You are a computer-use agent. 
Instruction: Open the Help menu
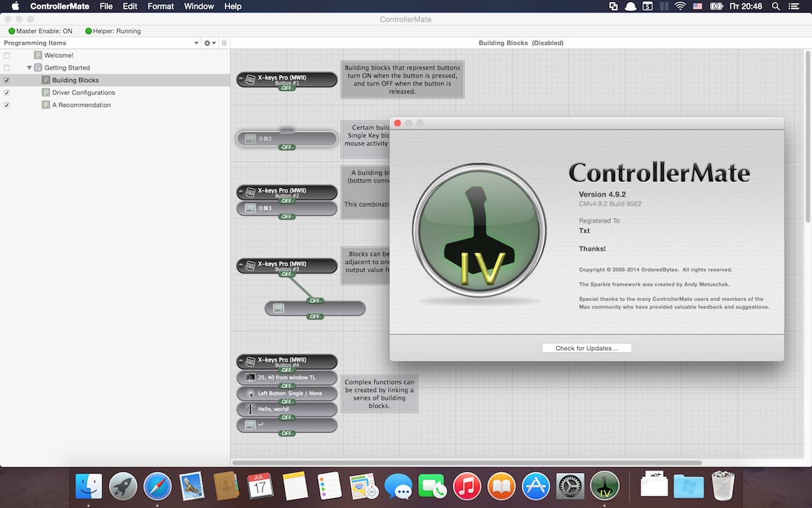[233, 6]
